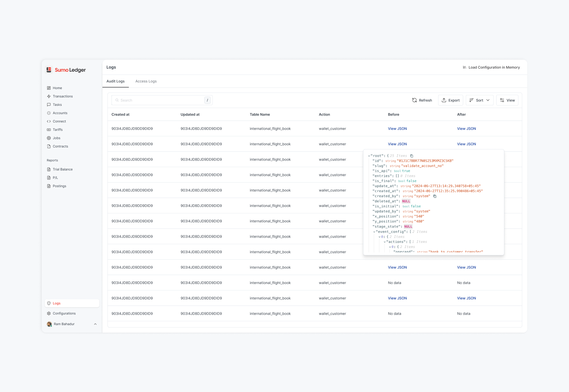This screenshot has width=569, height=392.
Task: Refresh the audit logs table
Action: 422,100
